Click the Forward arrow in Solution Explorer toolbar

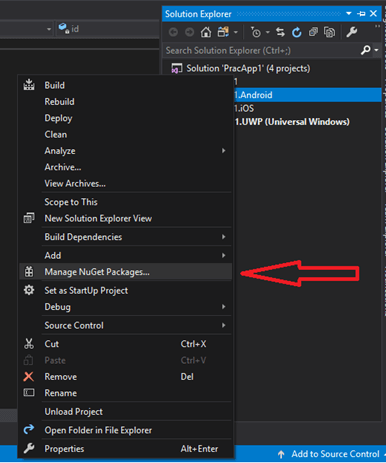(x=189, y=32)
